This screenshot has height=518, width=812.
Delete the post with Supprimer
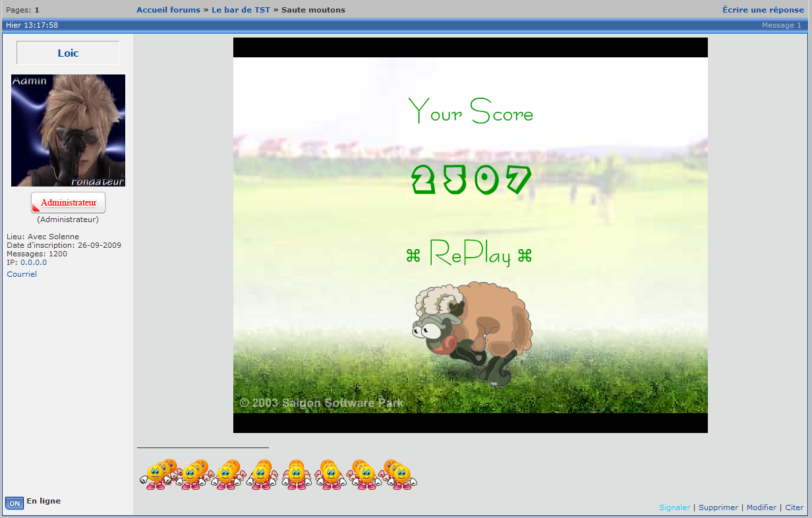click(x=718, y=507)
